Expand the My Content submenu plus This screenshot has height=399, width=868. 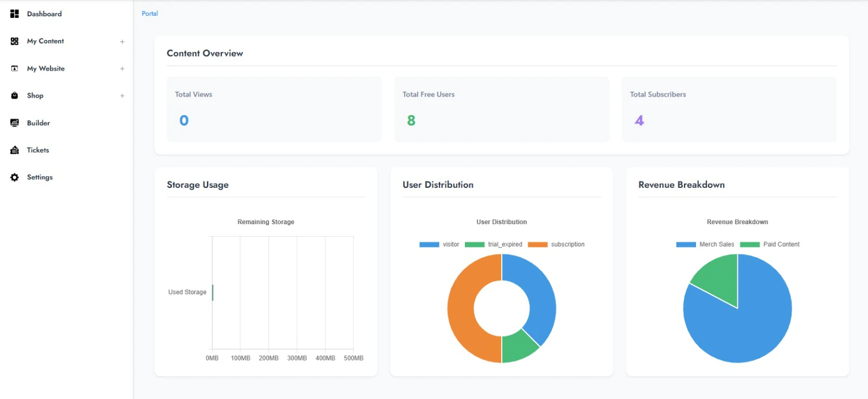(x=122, y=42)
